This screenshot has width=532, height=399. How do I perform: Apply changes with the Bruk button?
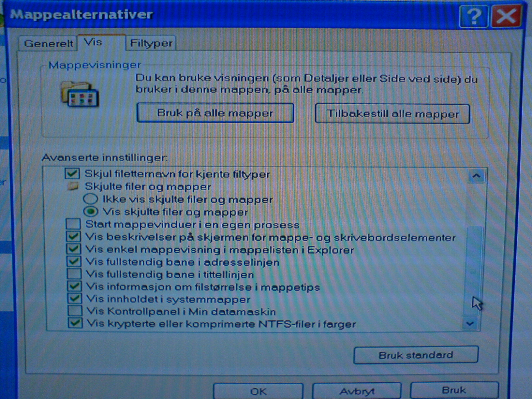click(x=454, y=391)
